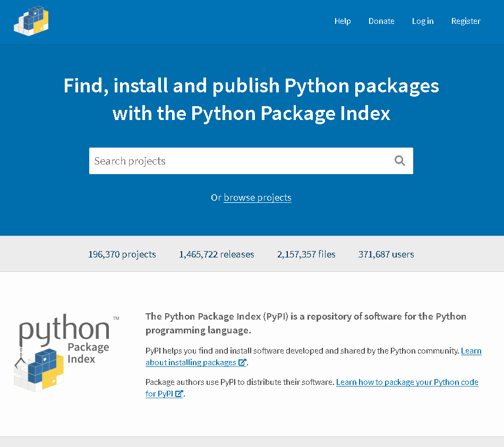Click the large Python Package Index logo
This screenshot has width=504, height=447.
66,353
